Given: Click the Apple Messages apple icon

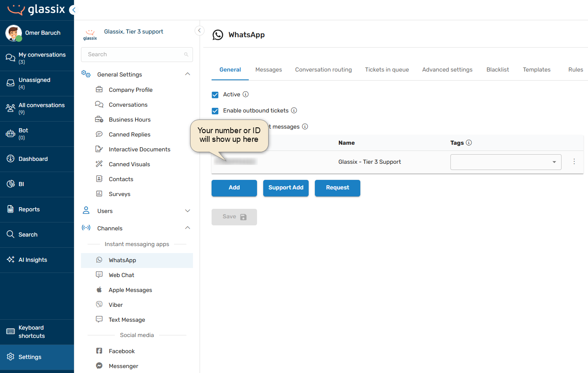Looking at the screenshot, I should [99, 289].
